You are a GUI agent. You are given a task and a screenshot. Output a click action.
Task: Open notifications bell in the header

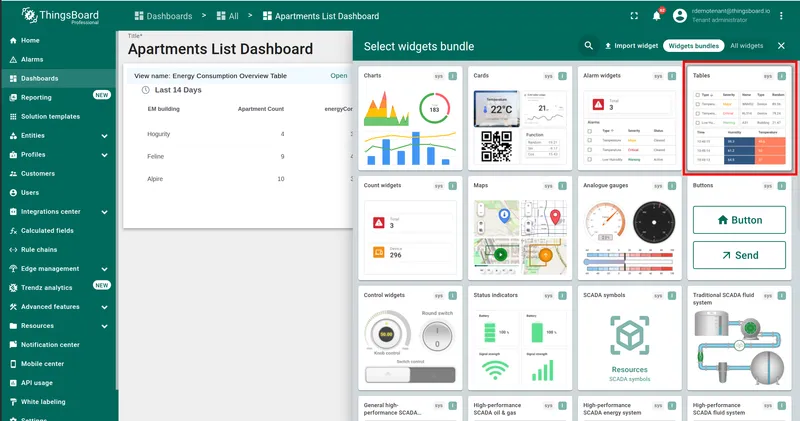pos(657,16)
